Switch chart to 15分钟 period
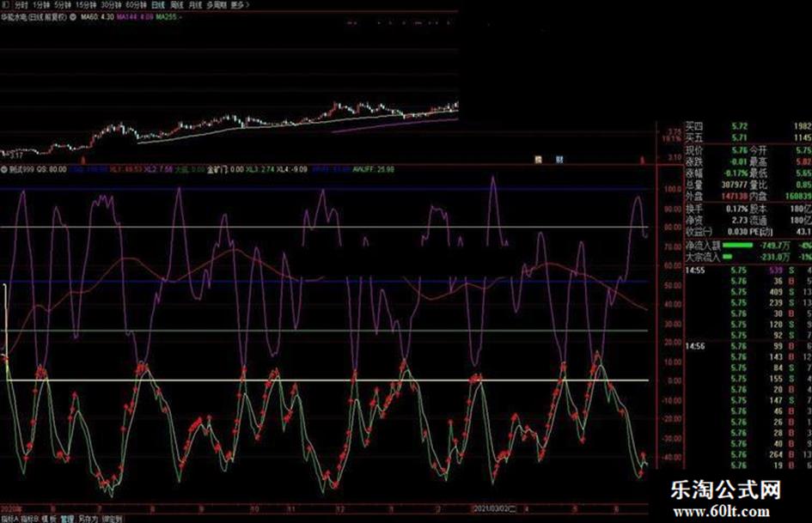 point(86,4)
